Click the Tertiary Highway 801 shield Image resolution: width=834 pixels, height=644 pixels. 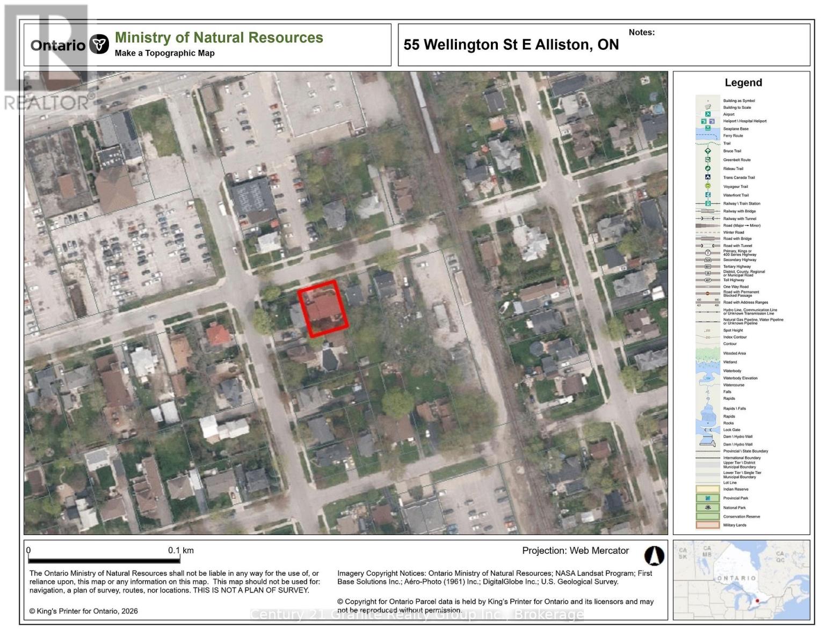pyautogui.click(x=708, y=266)
